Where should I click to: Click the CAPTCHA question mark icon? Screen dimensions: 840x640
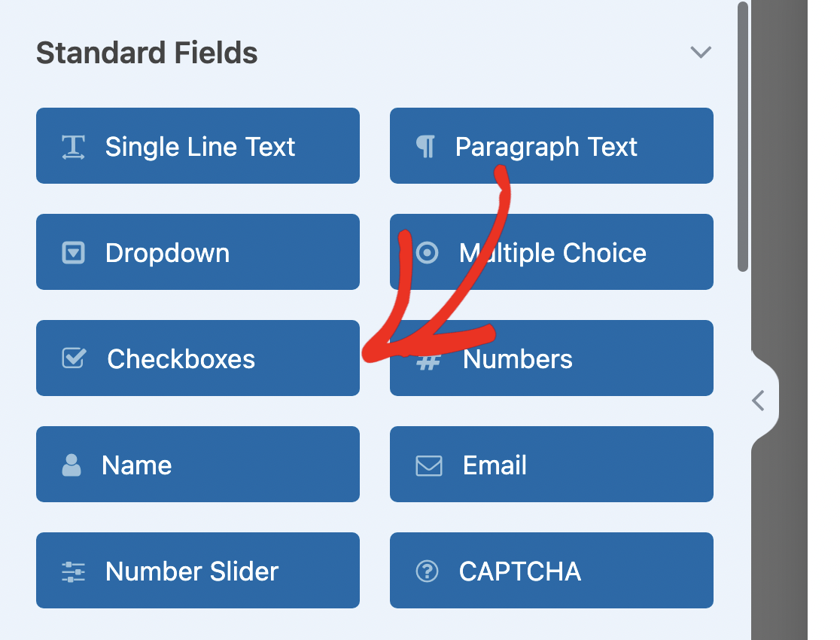click(427, 571)
